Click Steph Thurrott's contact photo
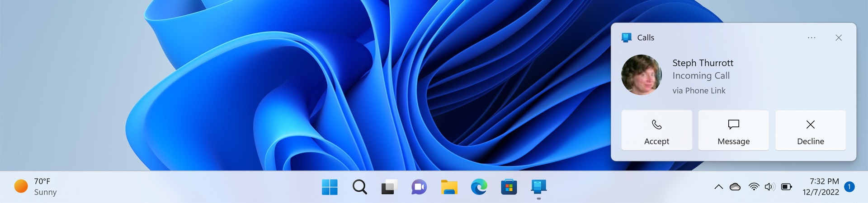Screen dimensions: 868x203 coord(641,75)
